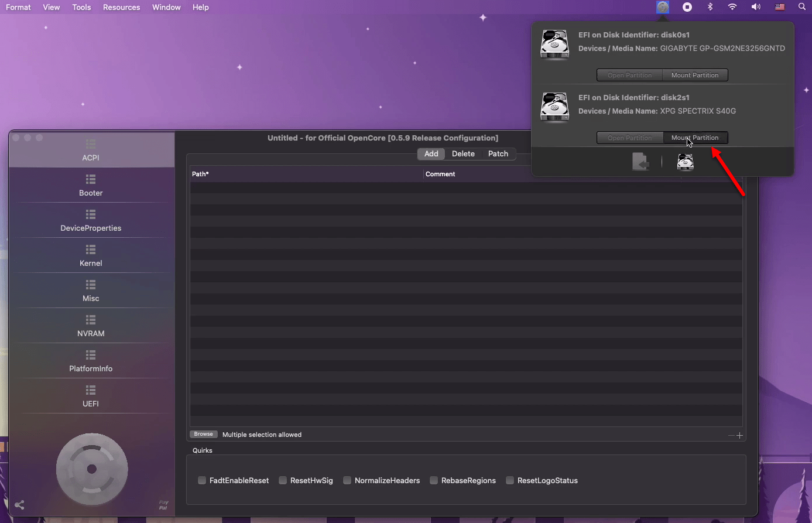This screenshot has height=523, width=812.
Task: Click Open Partition for disk0s1
Action: pyautogui.click(x=629, y=75)
